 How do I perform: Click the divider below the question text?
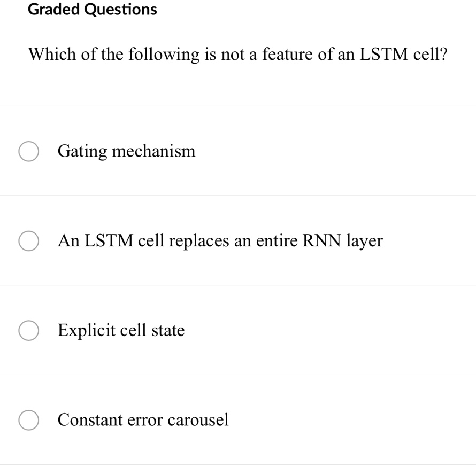pyautogui.click(x=238, y=105)
